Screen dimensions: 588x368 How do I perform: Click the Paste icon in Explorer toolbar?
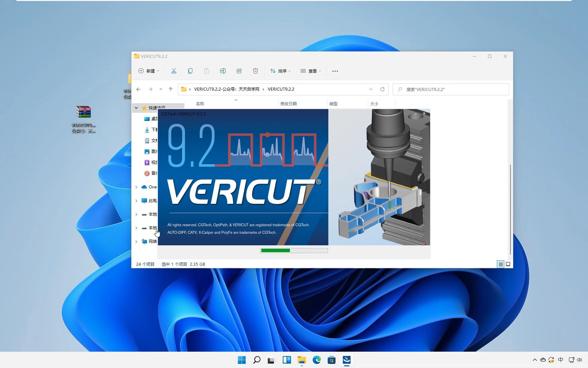click(207, 71)
